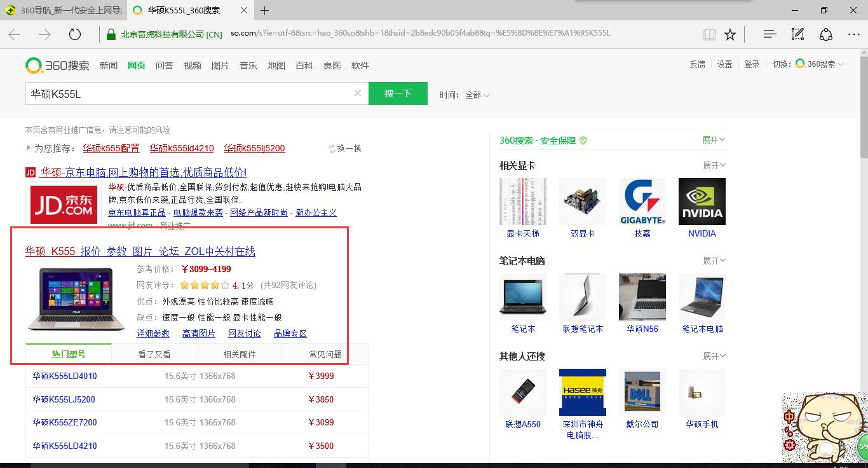Open the 华硕K555LD4010 model link
Image resolution: width=868 pixels, height=468 pixels.
pyautogui.click(x=65, y=376)
